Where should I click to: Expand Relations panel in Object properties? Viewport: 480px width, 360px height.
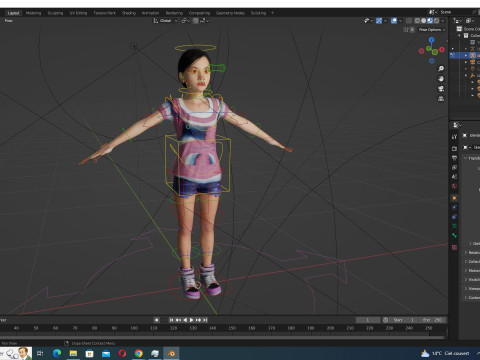click(x=473, y=253)
